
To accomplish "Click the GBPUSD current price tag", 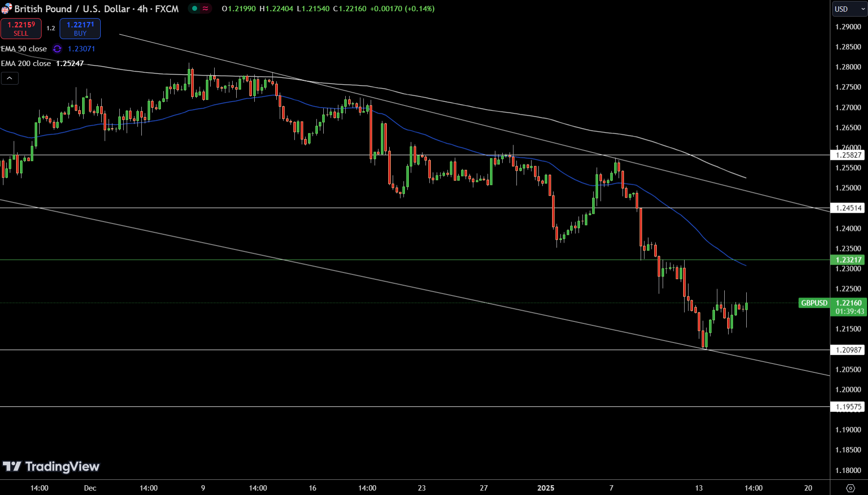I will pyautogui.click(x=814, y=303).
